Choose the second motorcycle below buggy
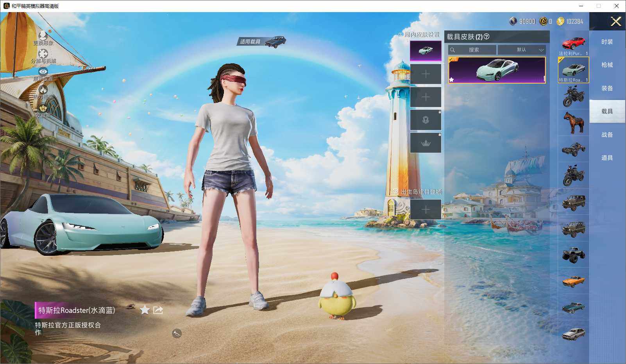Screen dimensions: 626x364 [x=573, y=175]
